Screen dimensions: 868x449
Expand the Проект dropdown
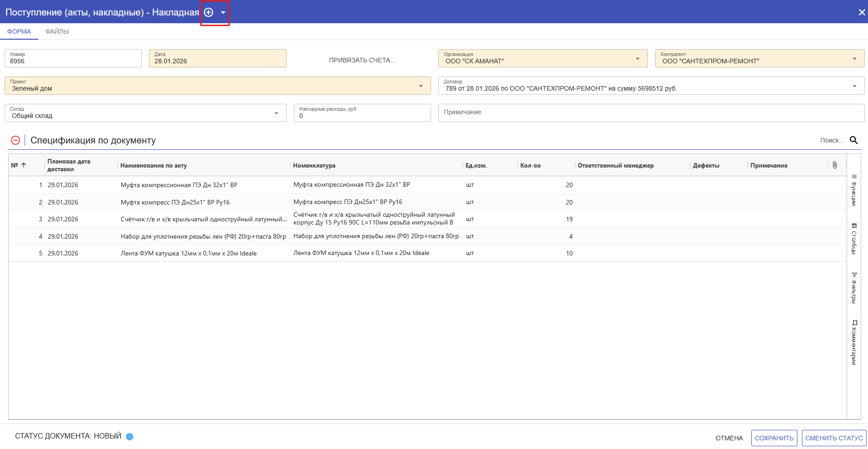tap(421, 86)
